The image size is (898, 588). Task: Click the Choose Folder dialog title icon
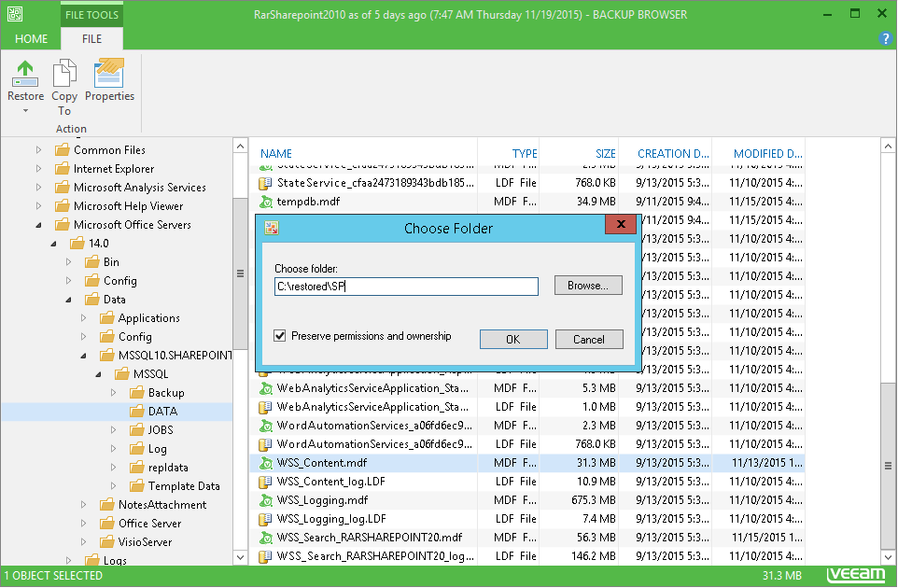[272, 228]
